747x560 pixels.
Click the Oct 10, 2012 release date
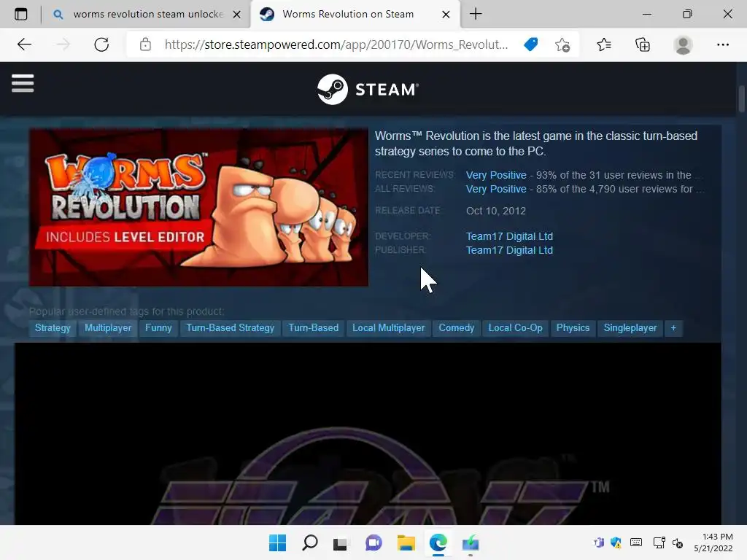click(495, 211)
